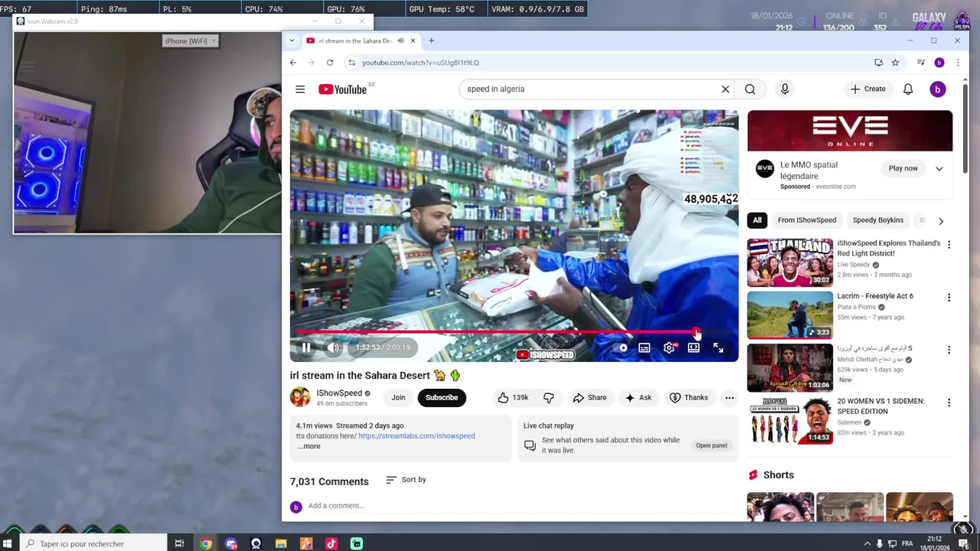Open options for 20 Women vs Sidemen
This screenshot has width=980, height=551.
949,403
